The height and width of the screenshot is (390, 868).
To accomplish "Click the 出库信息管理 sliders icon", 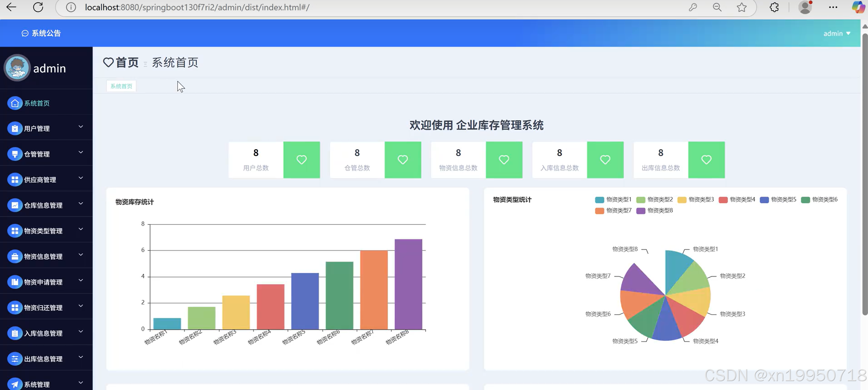I will [x=15, y=359].
